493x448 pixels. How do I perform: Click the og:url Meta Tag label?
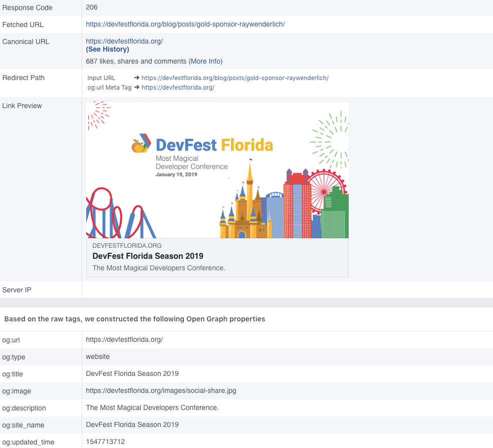click(x=109, y=87)
